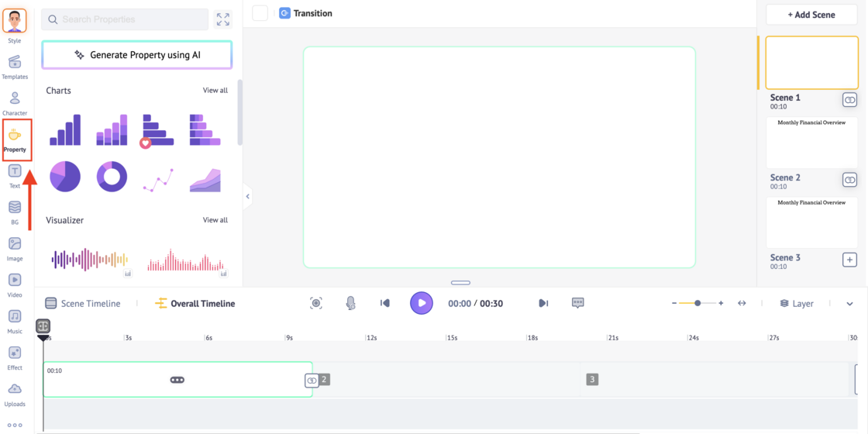Toggle the Scene 1 transition icon
This screenshot has height=434, width=868.
pyautogui.click(x=849, y=100)
